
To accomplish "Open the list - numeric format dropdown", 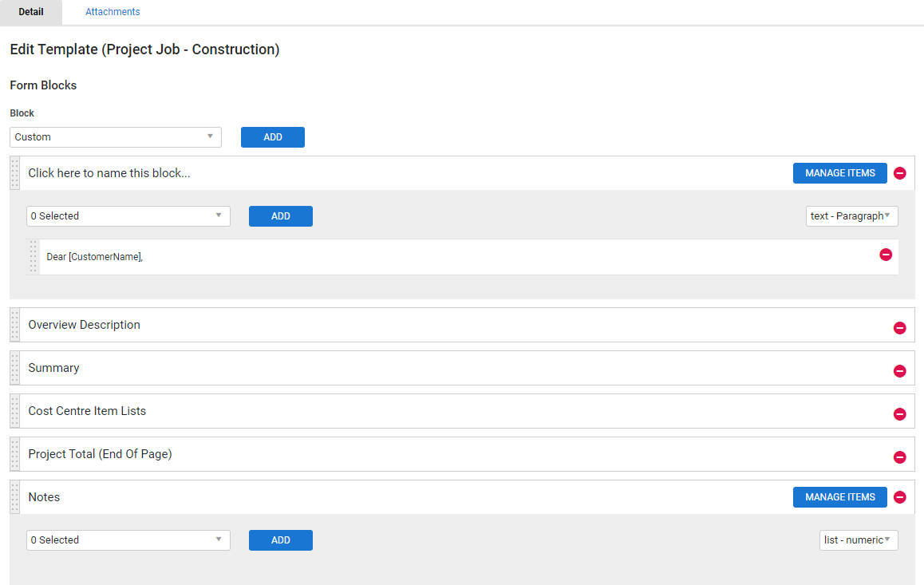I will pos(859,540).
